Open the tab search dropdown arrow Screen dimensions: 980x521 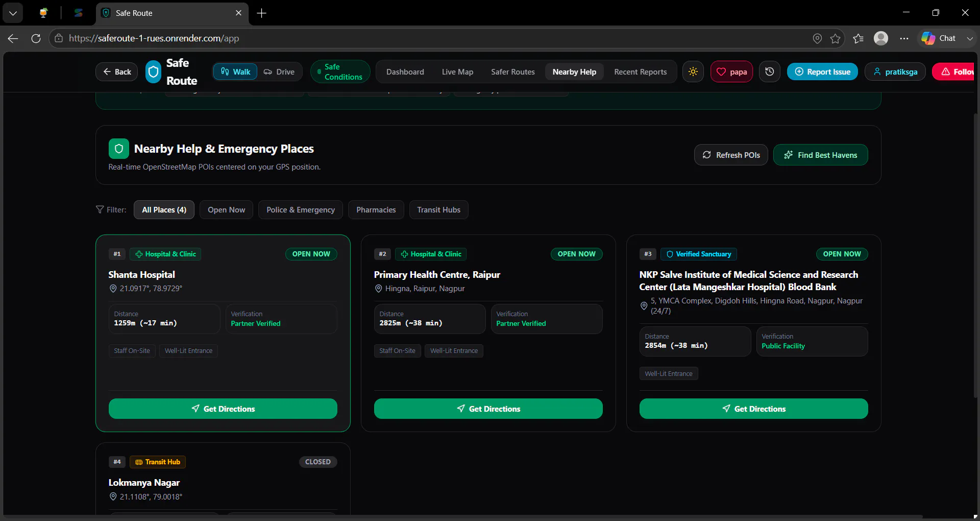pyautogui.click(x=13, y=13)
